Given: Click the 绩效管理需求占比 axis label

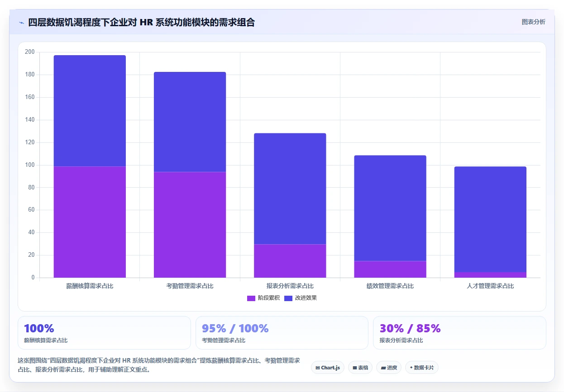Looking at the screenshot, I should tap(390, 286).
